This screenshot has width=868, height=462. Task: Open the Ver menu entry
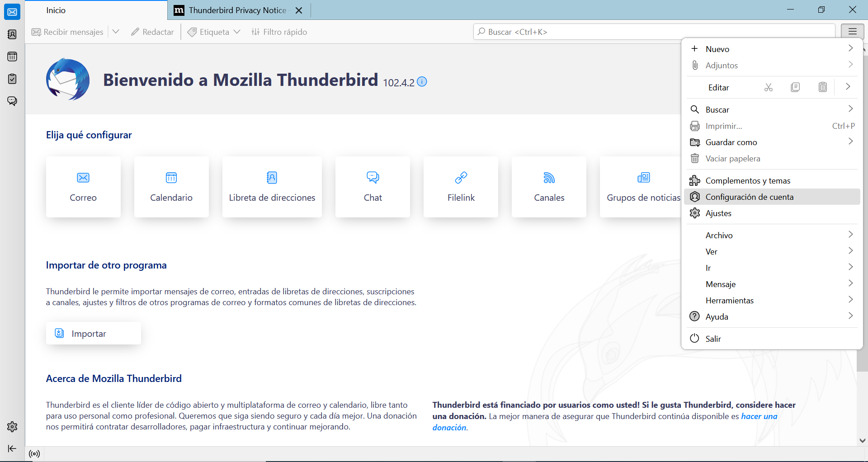pyautogui.click(x=772, y=251)
